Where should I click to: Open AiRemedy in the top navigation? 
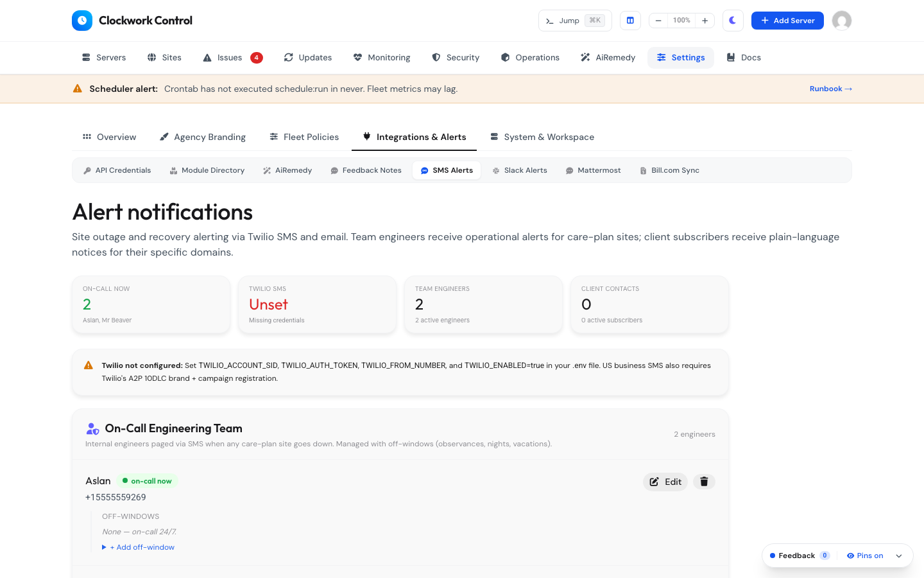[x=608, y=58]
